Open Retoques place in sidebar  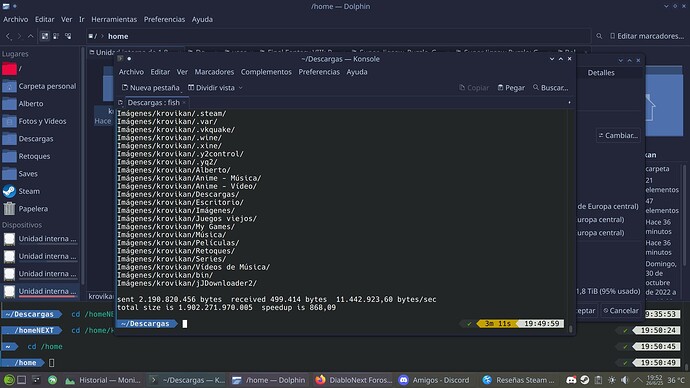click(x=40, y=156)
